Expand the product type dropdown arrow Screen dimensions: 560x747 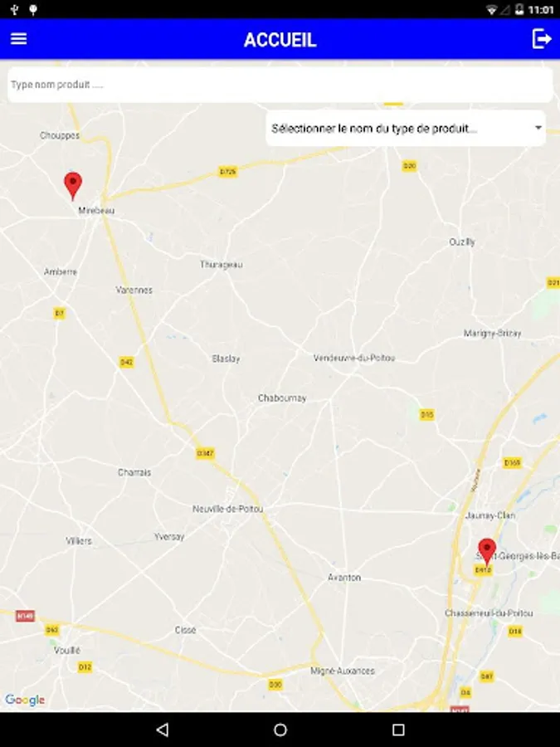(538, 128)
